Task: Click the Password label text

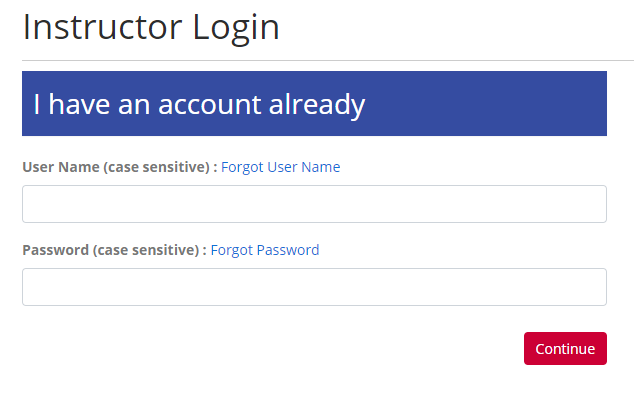Action: [56, 250]
